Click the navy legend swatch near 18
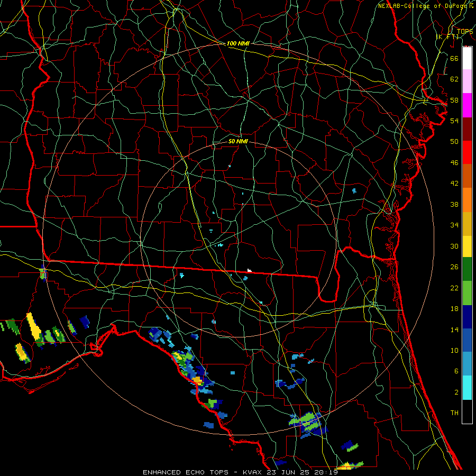476x476 pixels. [x=467, y=317]
